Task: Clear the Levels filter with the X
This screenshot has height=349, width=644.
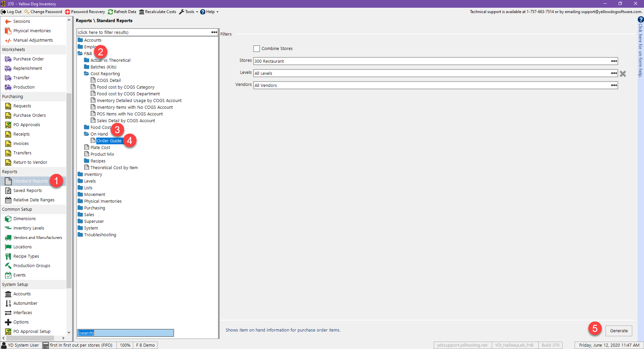Action: 623,73
